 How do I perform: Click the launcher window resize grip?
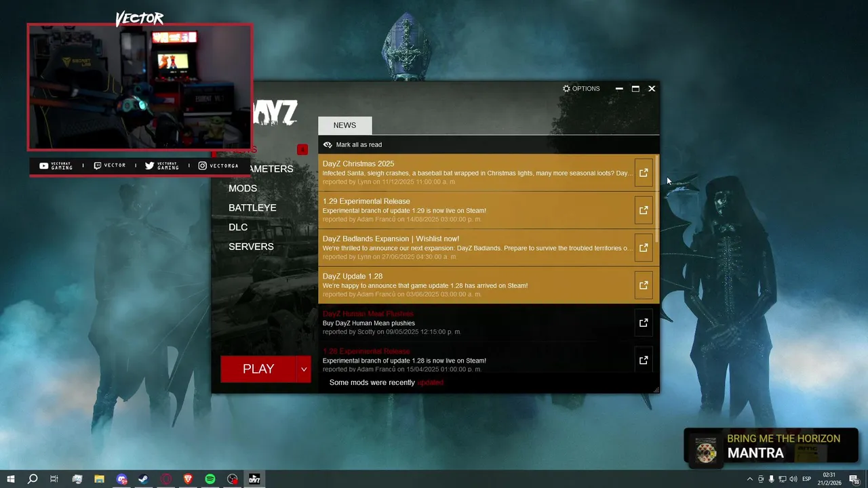coord(656,390)
